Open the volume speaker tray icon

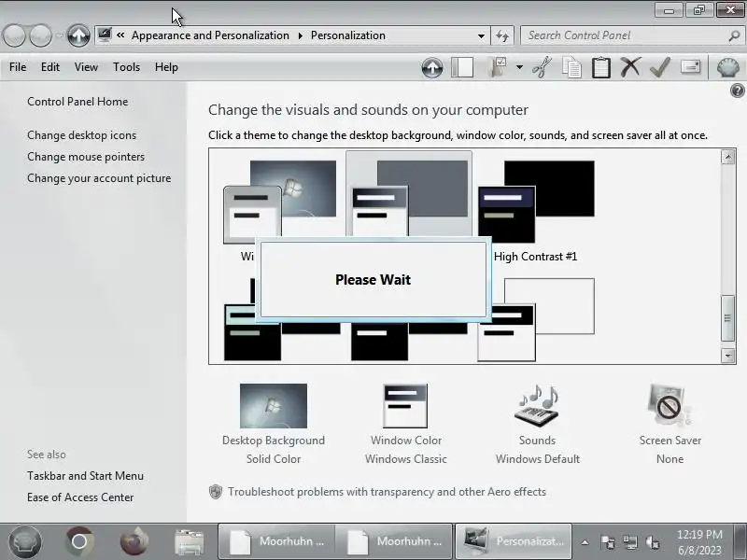click(652, 542)
